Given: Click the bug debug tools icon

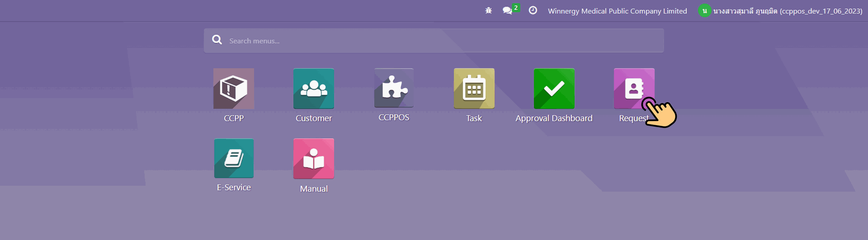Looking at the screenshot, I should tap(488, 10).
